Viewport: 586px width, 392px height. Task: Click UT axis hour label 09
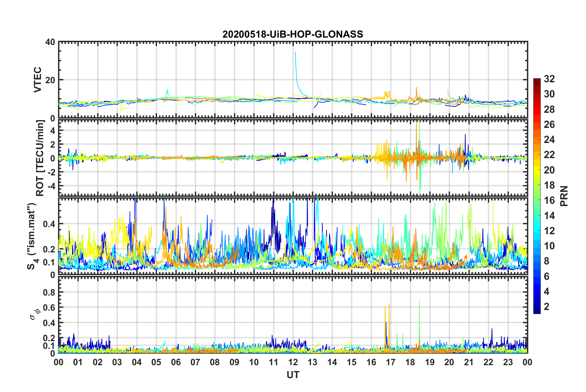[234, 362]
